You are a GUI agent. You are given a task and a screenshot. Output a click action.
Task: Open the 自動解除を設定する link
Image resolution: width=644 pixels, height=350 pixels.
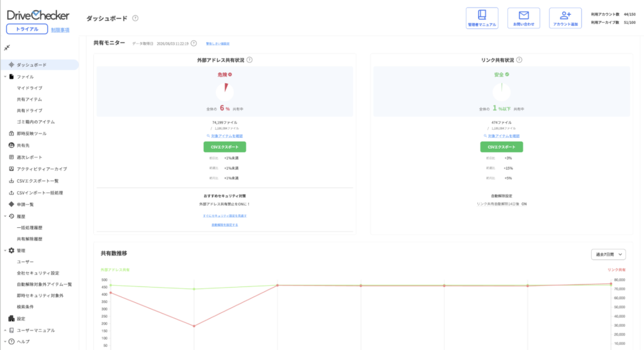pyautogui.click(x=225, y=225)
